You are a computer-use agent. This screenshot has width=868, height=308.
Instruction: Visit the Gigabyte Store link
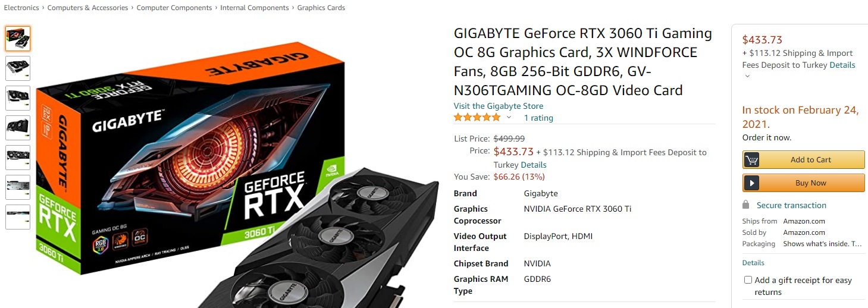pyautogui.click(x=499, y=106)
